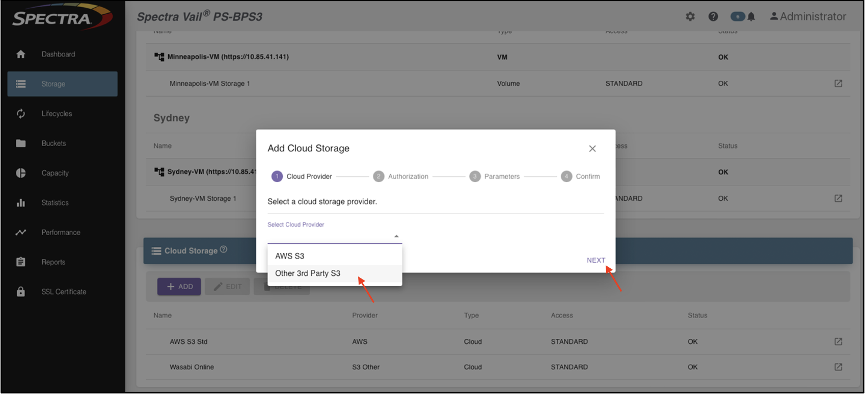Viewport: 868px width, 395px height.
Task: Click the Minneapolis-VM endpoint icon
Action: coord(159,57)
